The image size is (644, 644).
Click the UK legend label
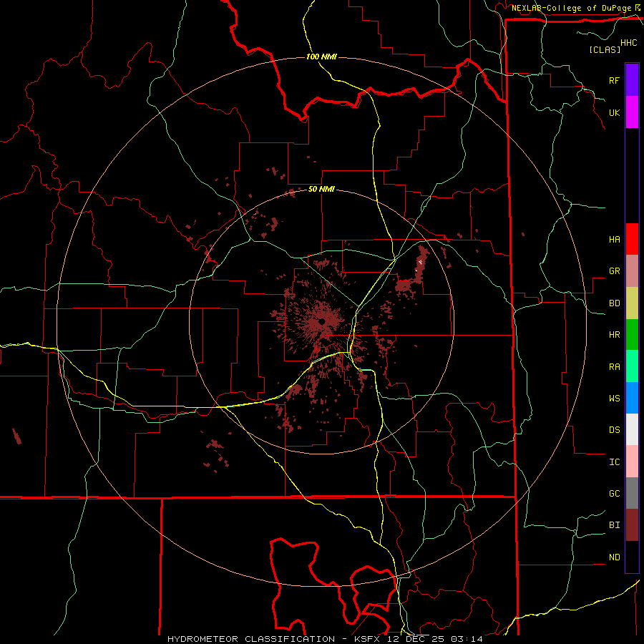tap(614, 112)
